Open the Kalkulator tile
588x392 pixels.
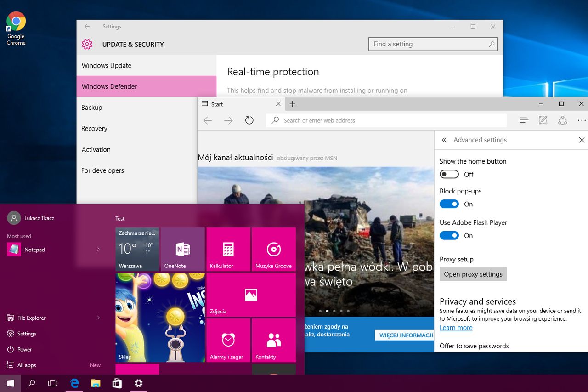[228, 249]
